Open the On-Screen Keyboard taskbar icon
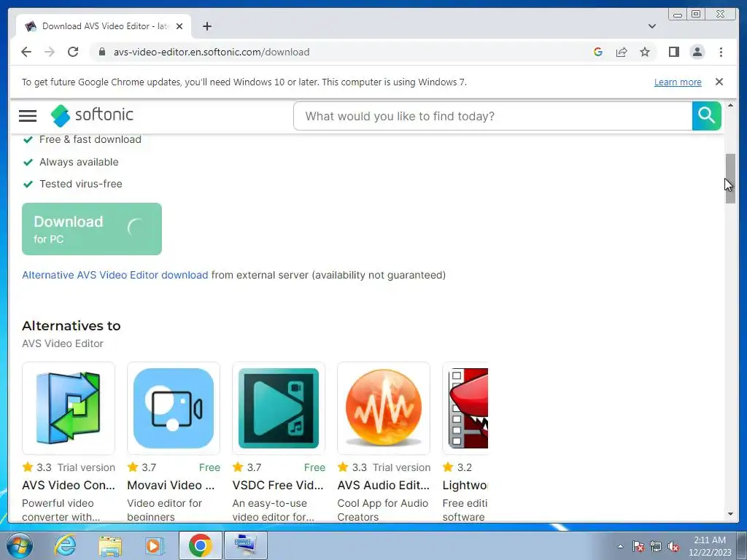The image size is (747, 560). pos(245,545)
